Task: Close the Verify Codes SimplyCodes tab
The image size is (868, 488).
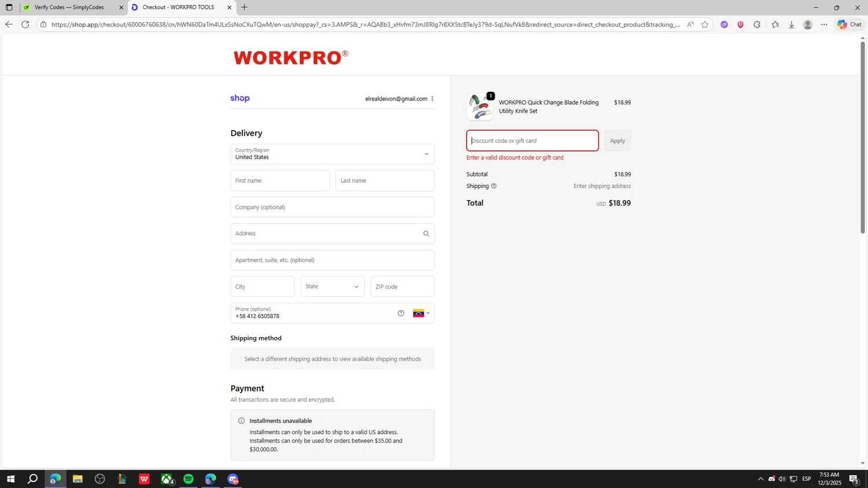Action: coord(121,8)
